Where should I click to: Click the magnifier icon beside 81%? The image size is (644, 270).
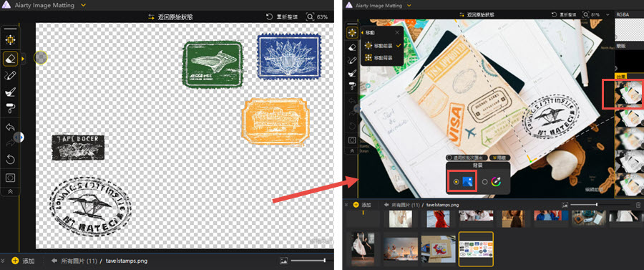[x=585, y=15]
